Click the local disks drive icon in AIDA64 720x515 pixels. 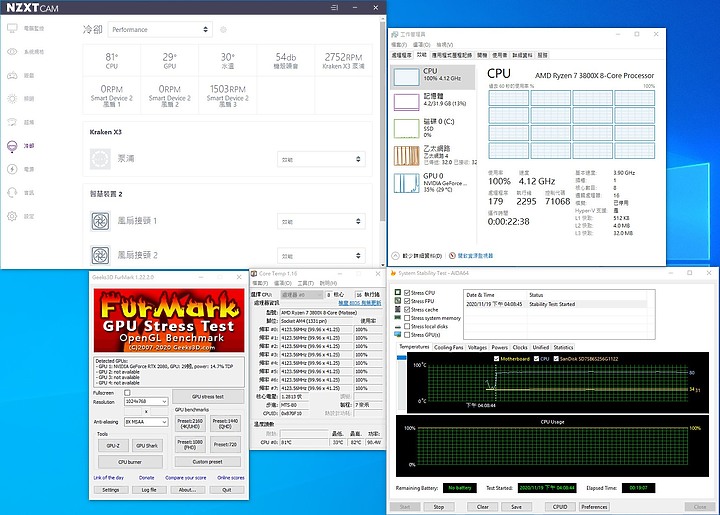398,326
